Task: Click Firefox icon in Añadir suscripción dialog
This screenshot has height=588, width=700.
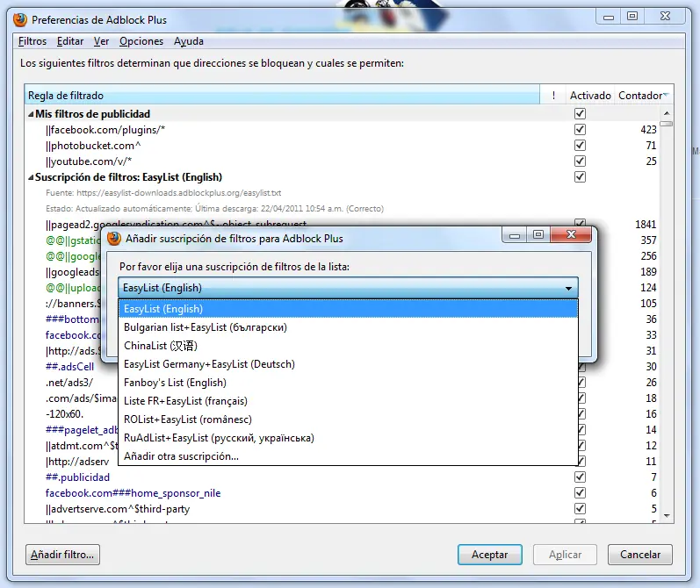Action: click(114, 239)
